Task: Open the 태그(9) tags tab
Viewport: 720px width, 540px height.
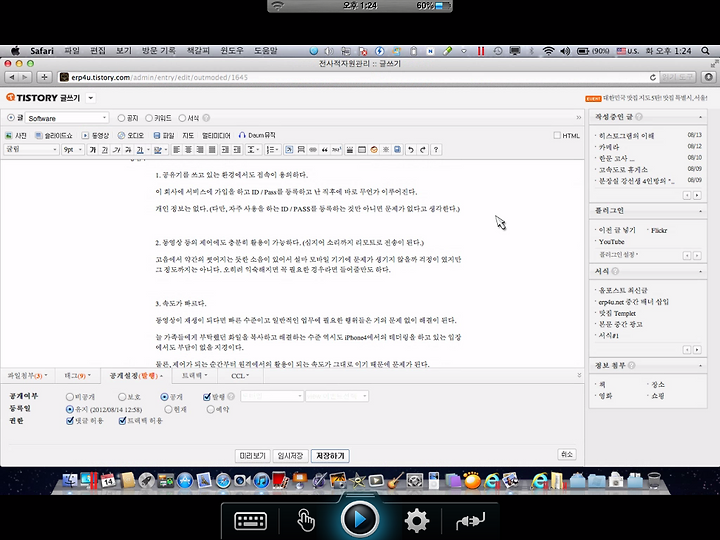Action: (x=77, y=376)
